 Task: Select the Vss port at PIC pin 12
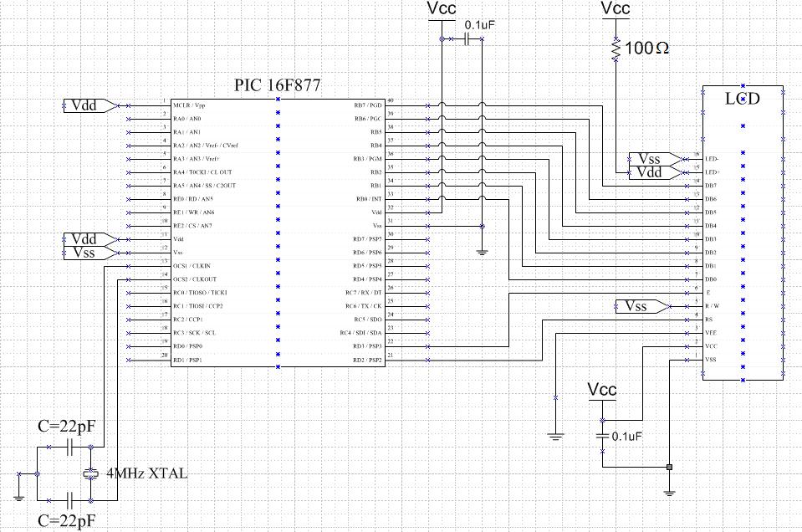(90, 253)
